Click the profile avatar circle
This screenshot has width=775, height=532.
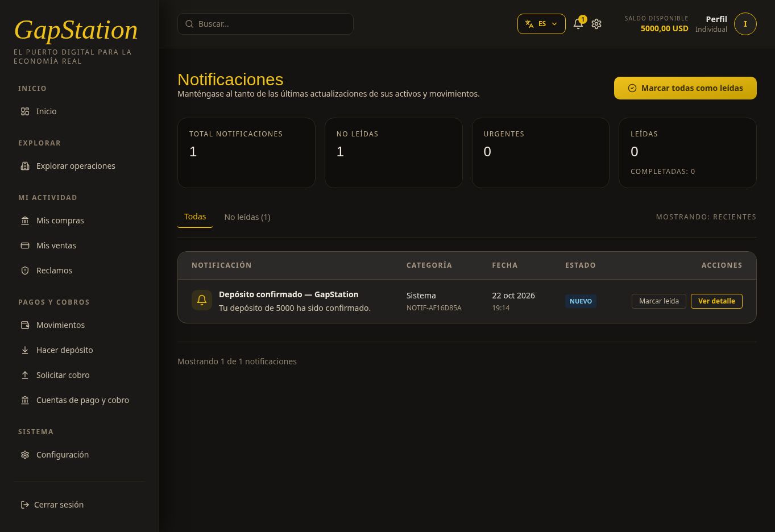tap(745, 24)
